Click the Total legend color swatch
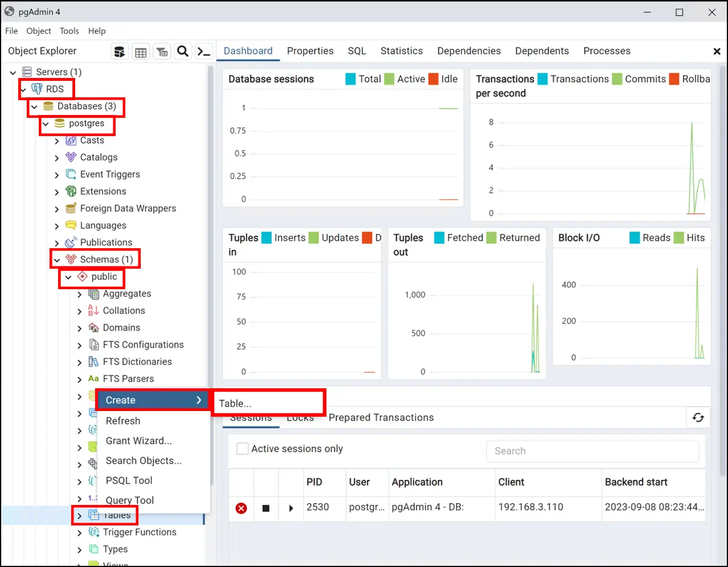 [x=350, y=79]
